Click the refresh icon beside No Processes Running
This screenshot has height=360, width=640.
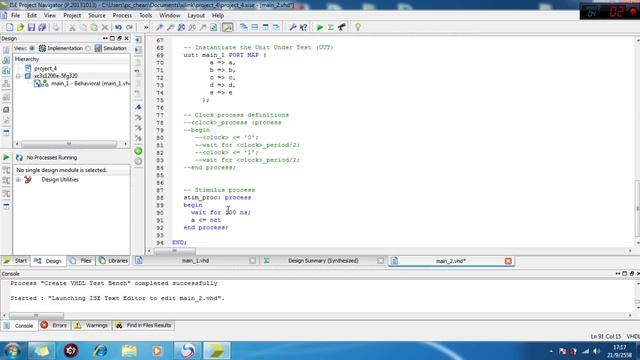coord(19,158)
